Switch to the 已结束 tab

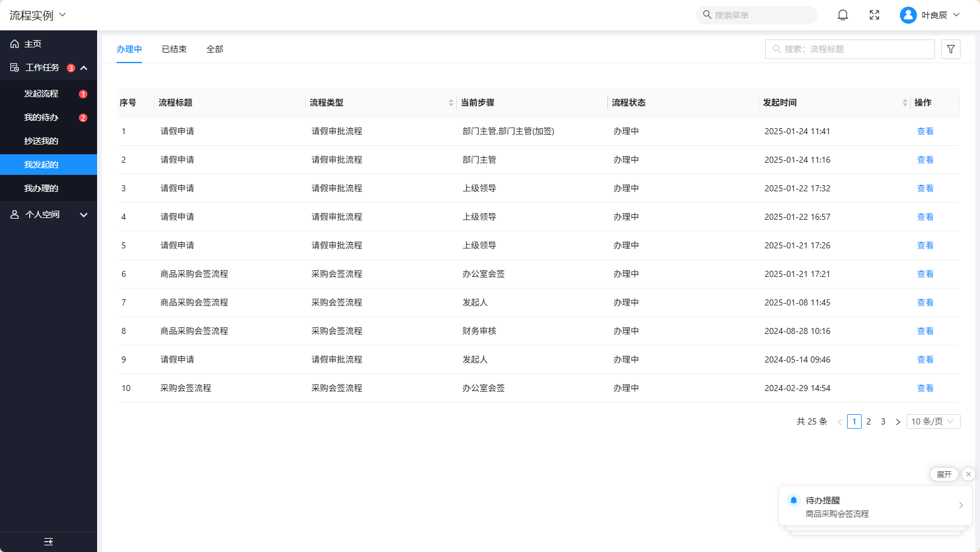(x=174, y=49)
